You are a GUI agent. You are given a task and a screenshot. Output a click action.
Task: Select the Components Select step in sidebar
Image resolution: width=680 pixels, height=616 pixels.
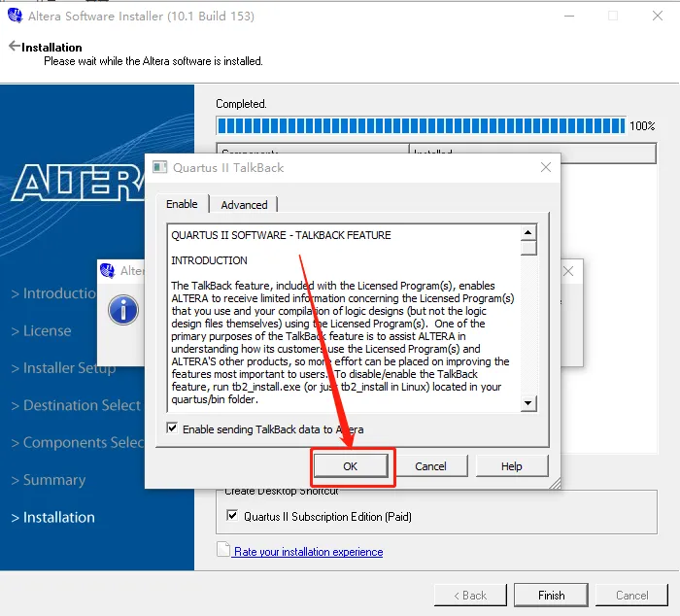77,442
